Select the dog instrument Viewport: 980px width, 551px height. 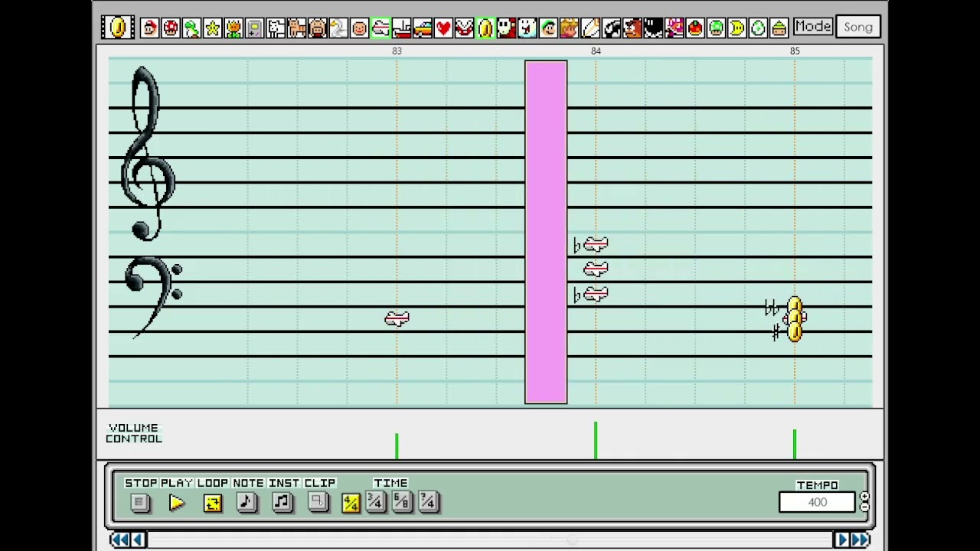(x=276, y=28)
